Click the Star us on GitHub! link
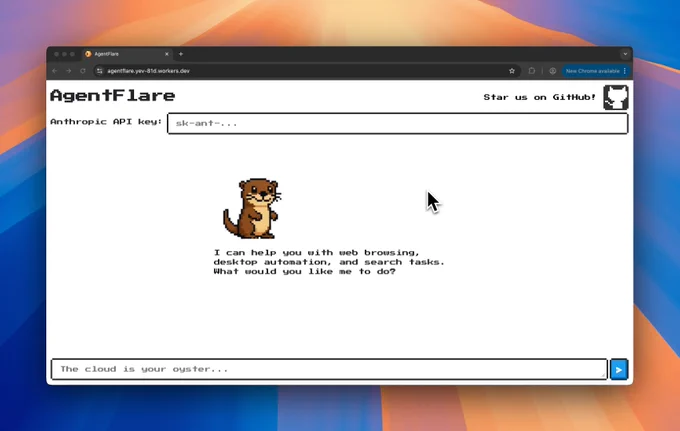This screenshot has height=431, width=680. click(x=539, y=97)
